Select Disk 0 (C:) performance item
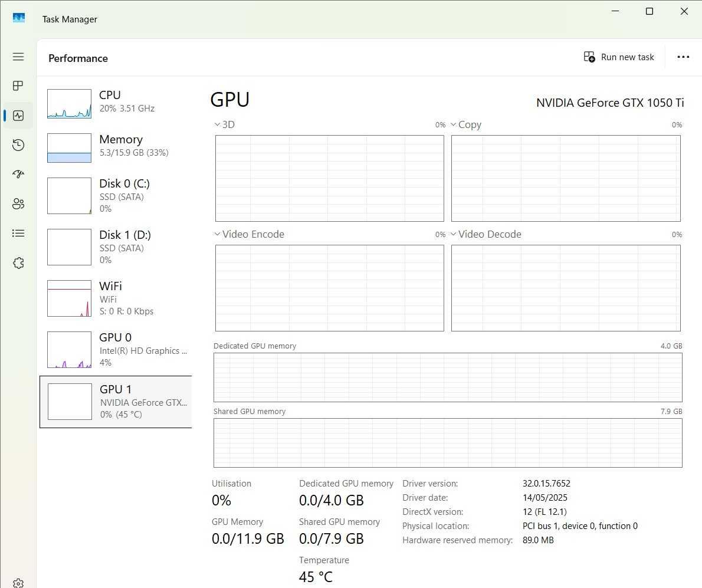 click(x=116, y=196)
